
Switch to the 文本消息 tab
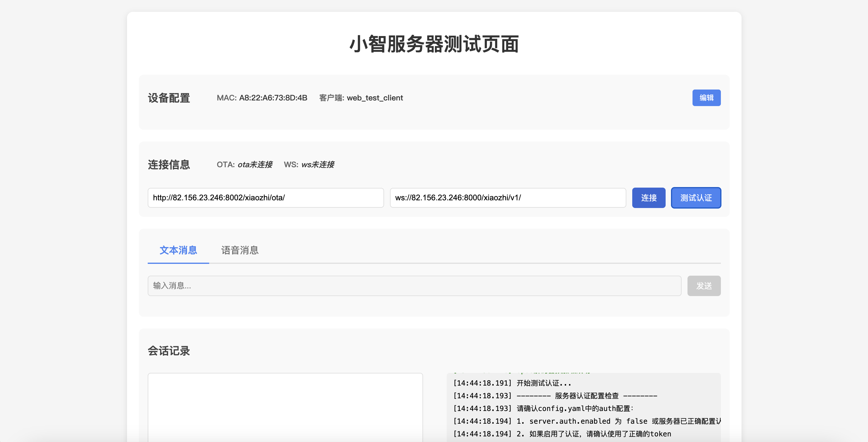click(x=178, y=250)
